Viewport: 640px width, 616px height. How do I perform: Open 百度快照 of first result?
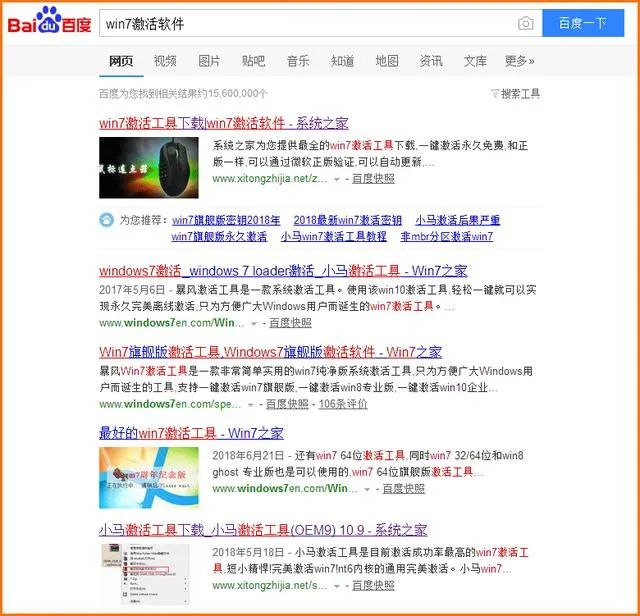[373, 178]
